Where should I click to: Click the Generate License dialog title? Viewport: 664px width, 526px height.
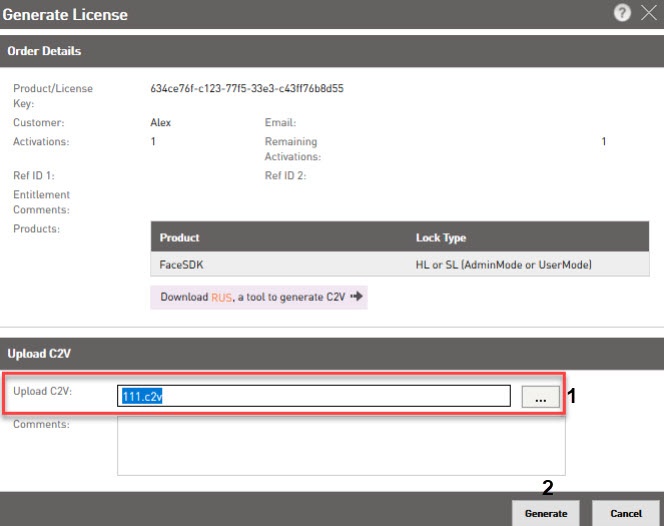tap(65, 14)
